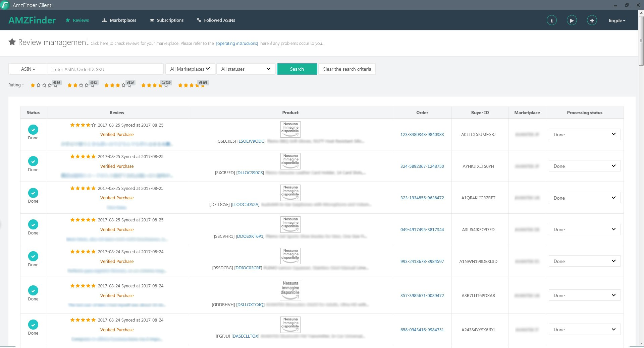Click Done status icon for order 357-3985671-0039472
Screen dimensions: 644x348
[33, 290]
